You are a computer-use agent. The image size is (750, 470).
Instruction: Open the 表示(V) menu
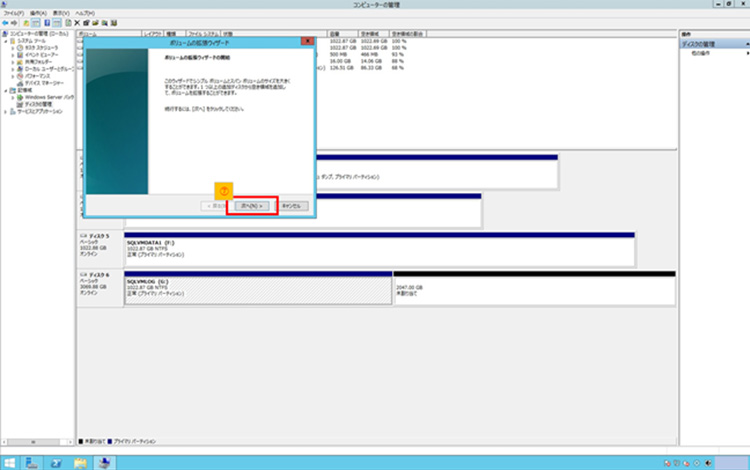tap(61, 13)
